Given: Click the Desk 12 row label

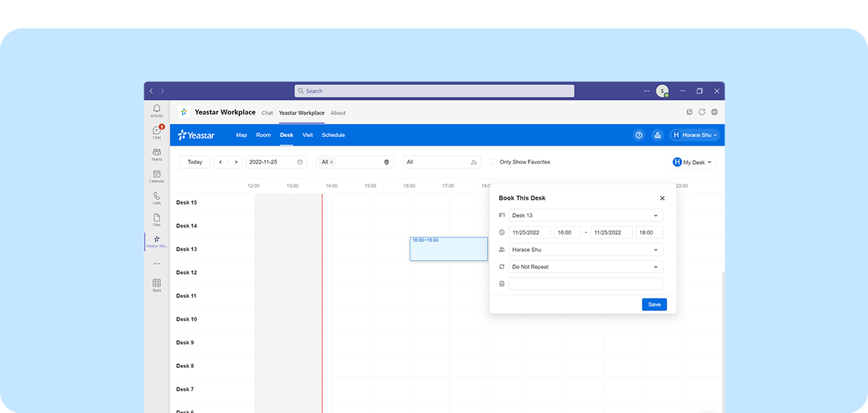Looking at the screenshot, I should pyautogui.click(x=186, y=272).
